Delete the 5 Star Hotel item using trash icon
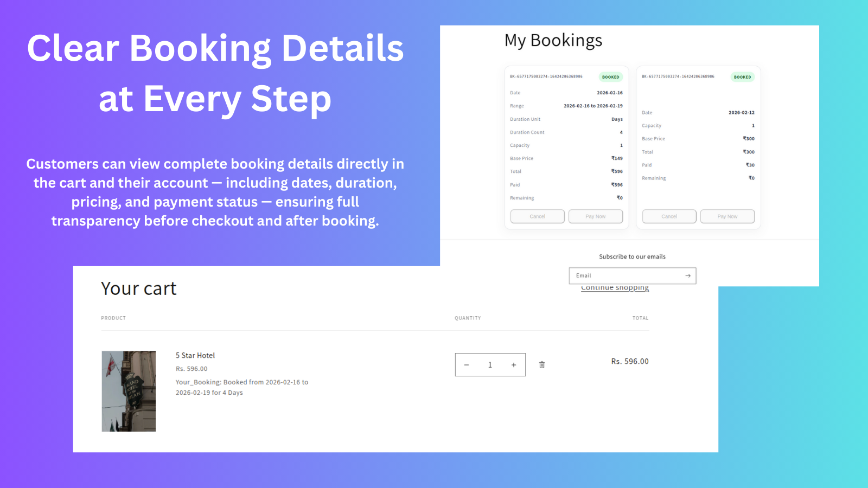Viewport: 868px width, 488px height. [x=541, y=364]
